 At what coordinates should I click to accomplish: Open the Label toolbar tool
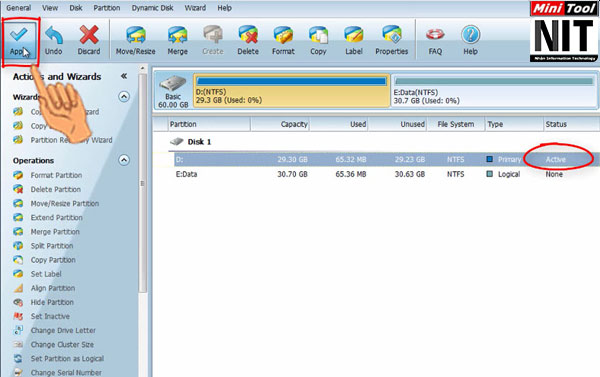click(354, 40)
